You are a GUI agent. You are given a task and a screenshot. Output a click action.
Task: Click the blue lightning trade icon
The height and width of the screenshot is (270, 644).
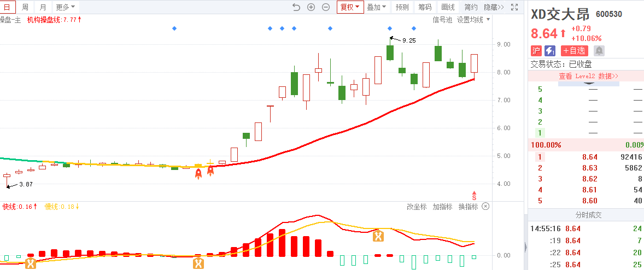point(551,51)
